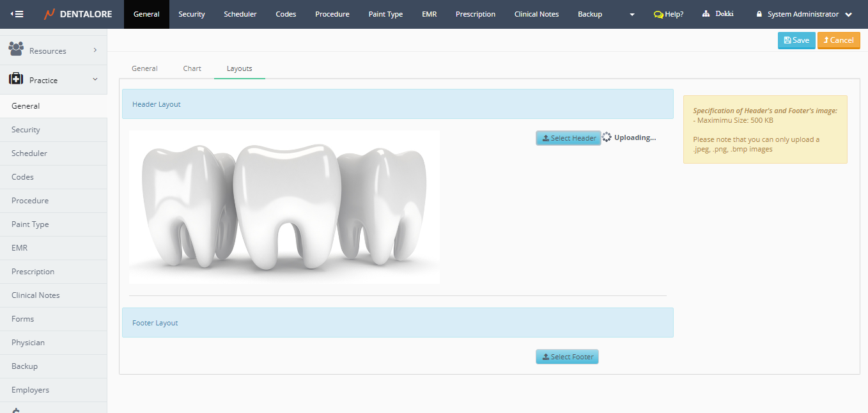Switch to the Chart tab
The image size is (868, 413).
[x=192, y=68]
